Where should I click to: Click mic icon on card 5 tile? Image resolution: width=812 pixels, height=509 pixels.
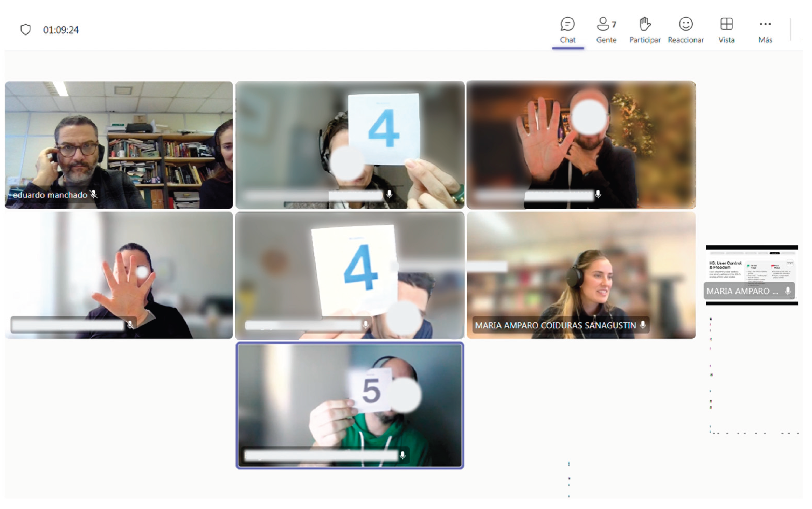pyautogui.click(x=402, y=455)
